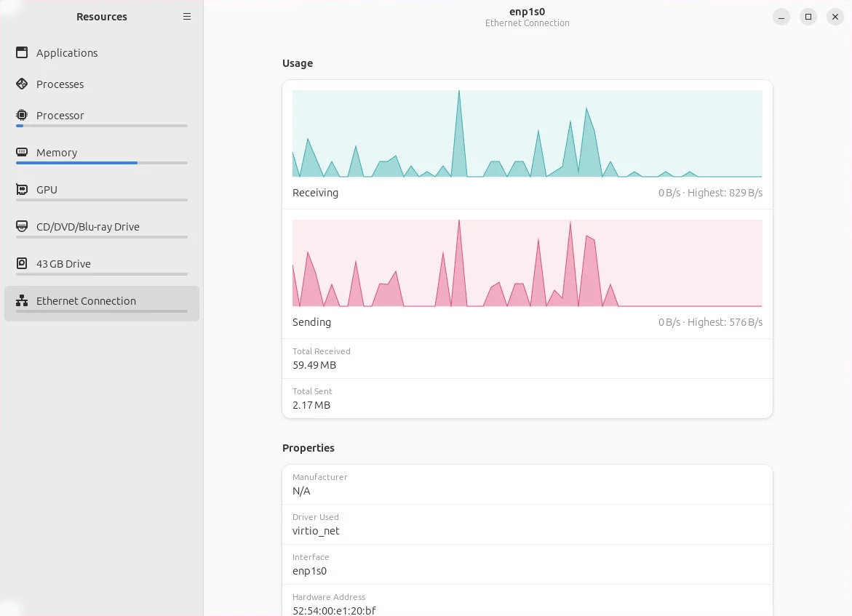Viewport: 852px width, 616px height.
Task: Maximize the Resources window
Action: point(808,17)
